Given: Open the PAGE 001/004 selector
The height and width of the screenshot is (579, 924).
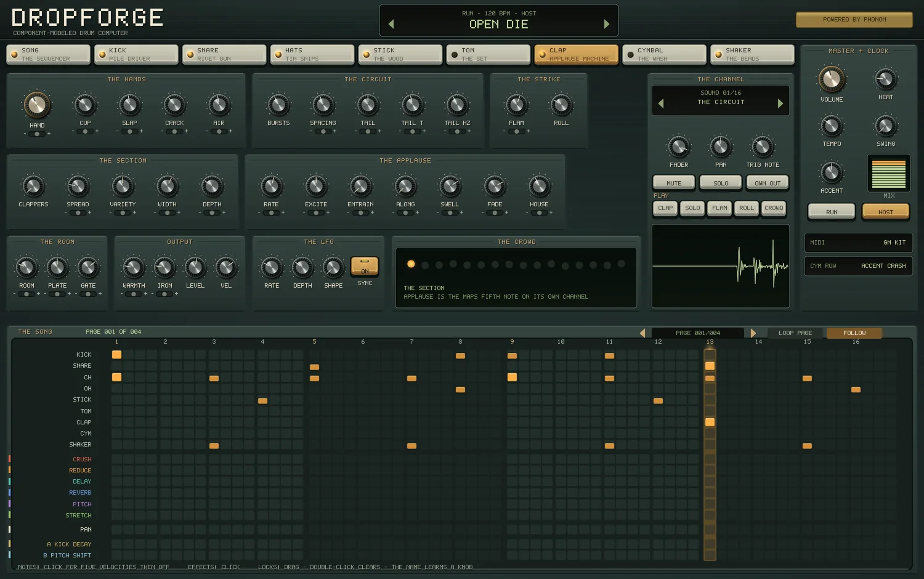Looking at the screenshot, I should [x=698, y=333].
